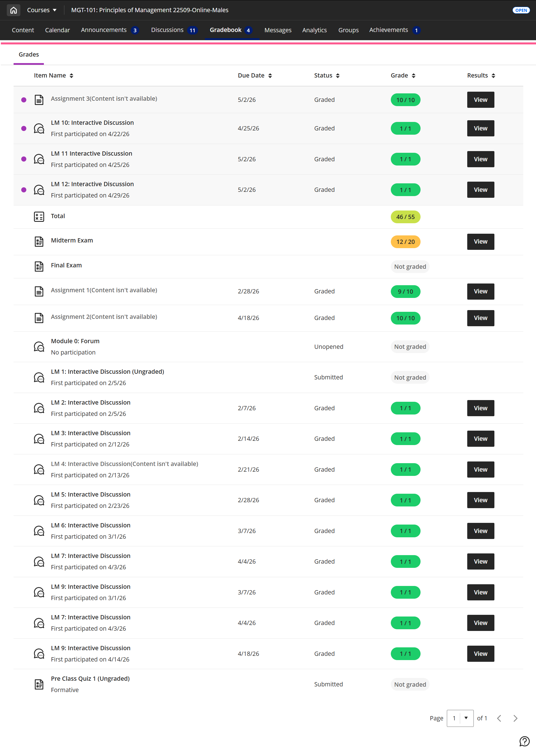Click the LM 5 discussion icon
536x756 pixels.
click(39, 500)
